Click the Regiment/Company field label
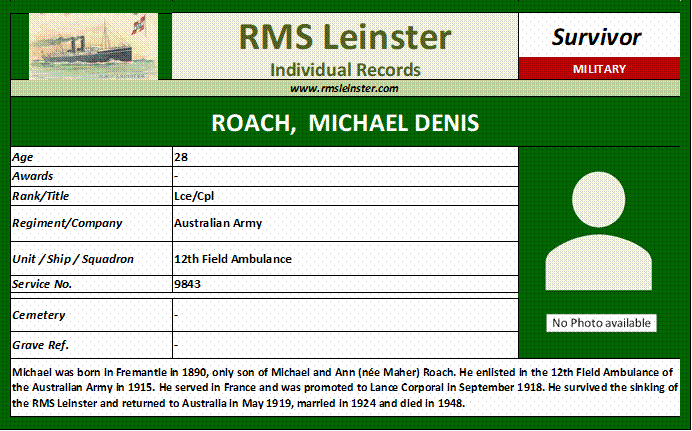The height and width of the screenshot is (431, 692). coord(67,223)
